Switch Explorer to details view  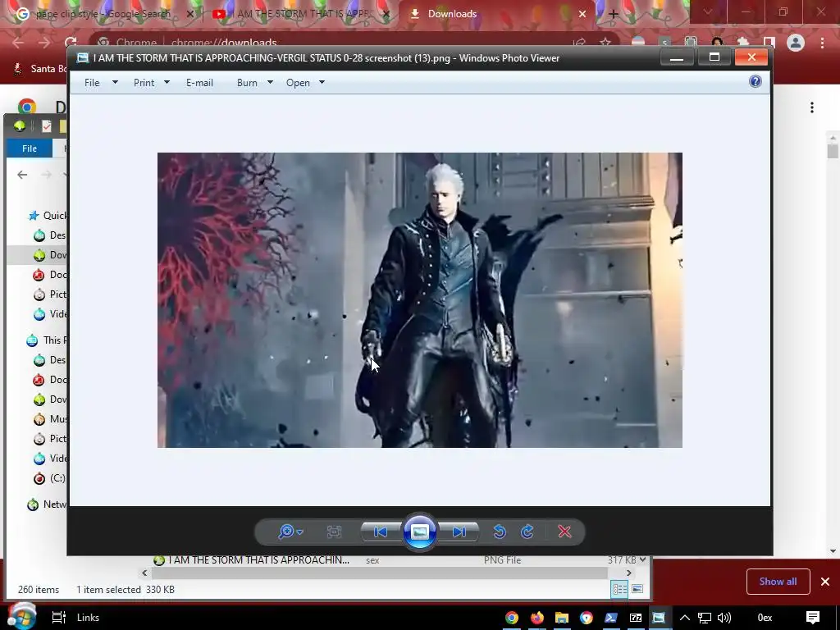pos(620,589)
